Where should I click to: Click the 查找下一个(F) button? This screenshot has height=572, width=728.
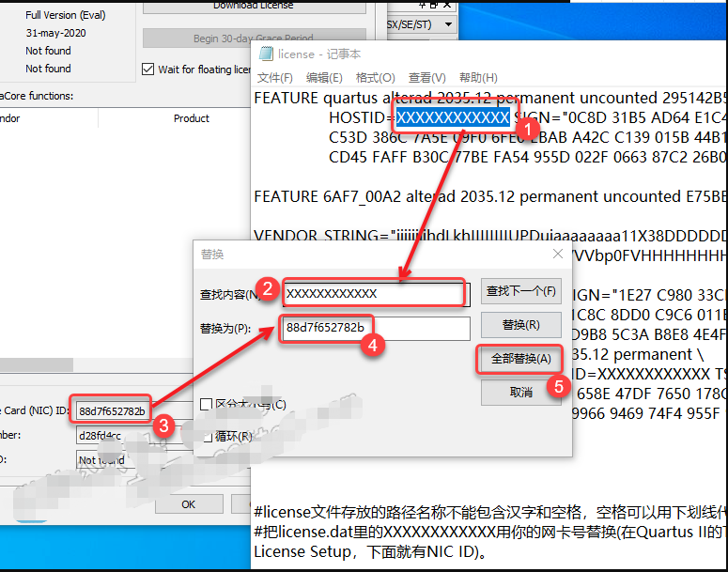point(521,291)
